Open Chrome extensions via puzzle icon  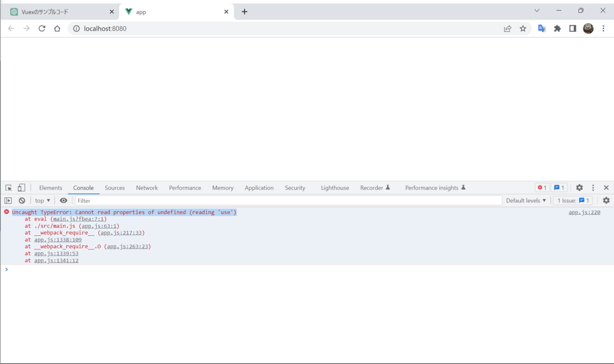(x=557, y=29)
